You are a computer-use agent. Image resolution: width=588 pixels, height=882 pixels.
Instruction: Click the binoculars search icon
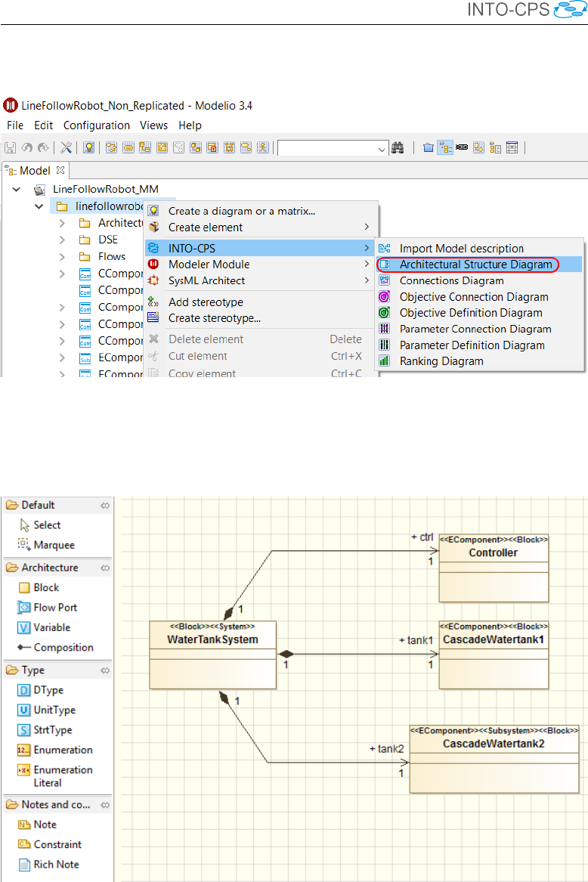(398, 148)
